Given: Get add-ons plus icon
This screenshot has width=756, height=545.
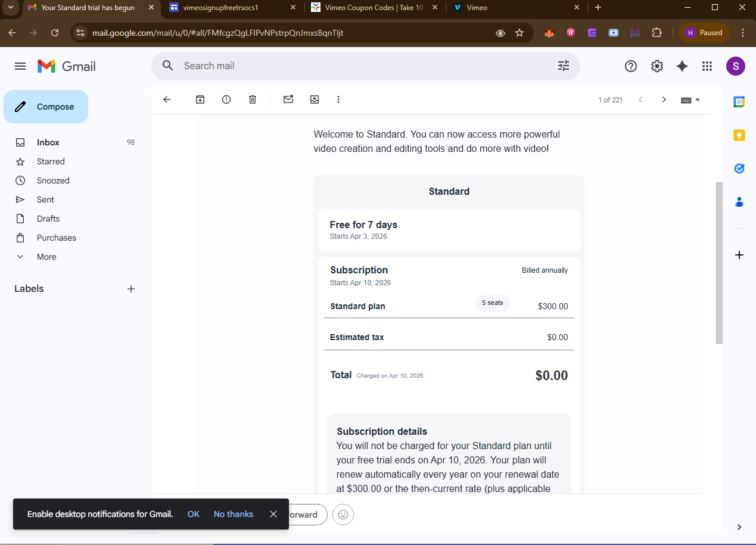Looking at the screenshot, I should (739, 255).
